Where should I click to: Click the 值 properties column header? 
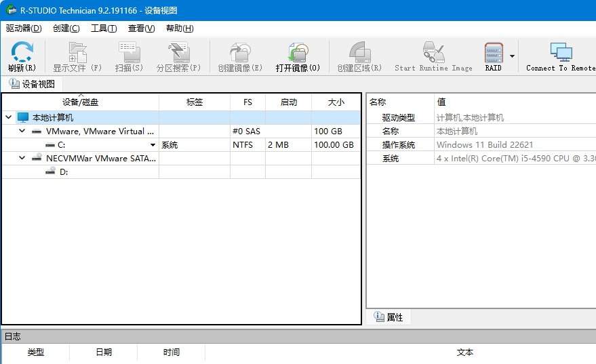(515, 102)
